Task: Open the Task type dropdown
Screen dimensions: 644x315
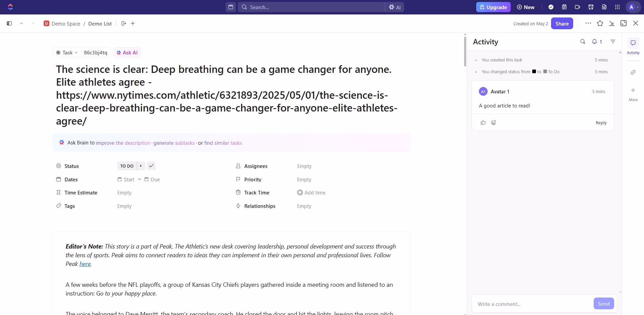Action: [66, 52]
